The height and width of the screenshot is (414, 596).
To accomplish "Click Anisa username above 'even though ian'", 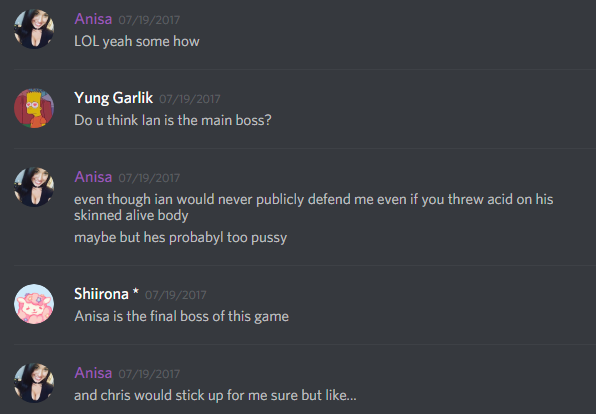I will [93, 177].
